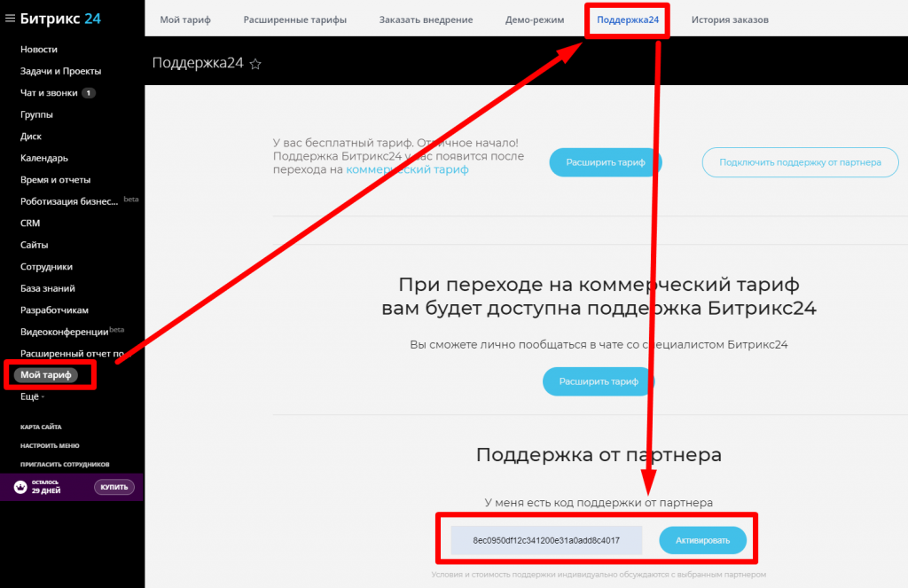Viewport: 908px width, 588px height.
Task: Open Мой тариф in the left sidebar
Action: (46, 375)
